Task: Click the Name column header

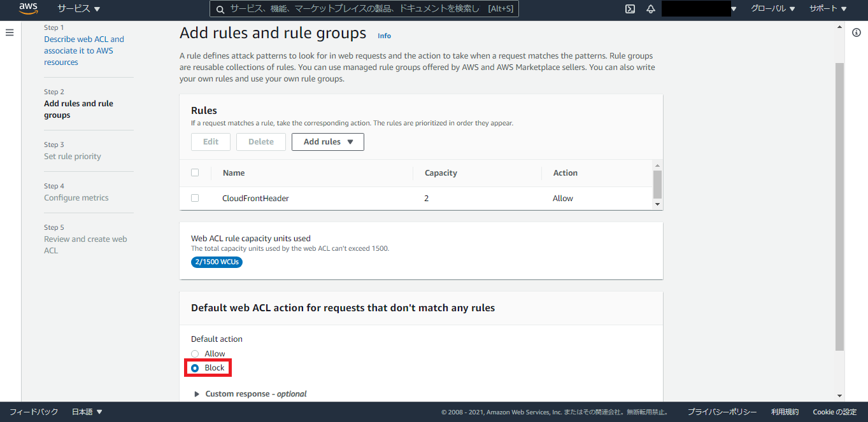Action: point(234,172)
